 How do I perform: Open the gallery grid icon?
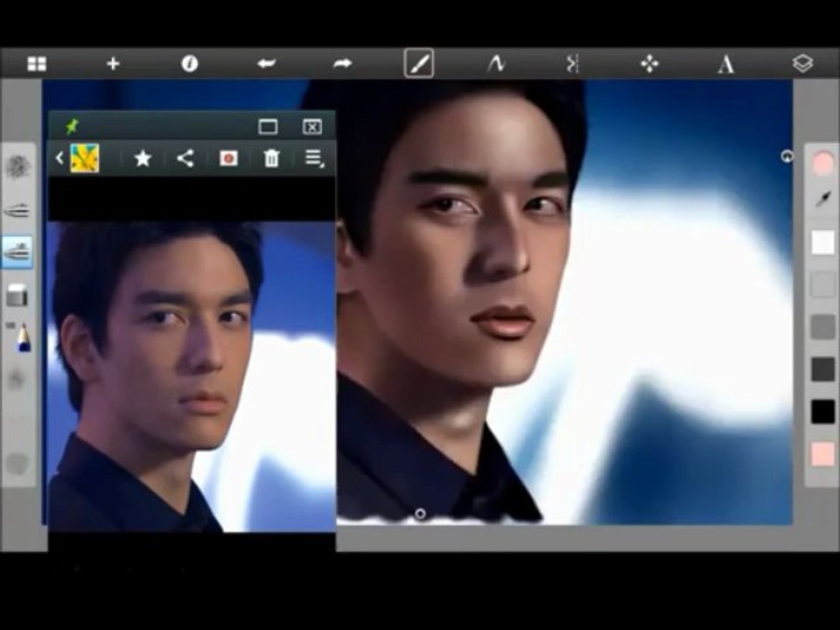point(37,64)
